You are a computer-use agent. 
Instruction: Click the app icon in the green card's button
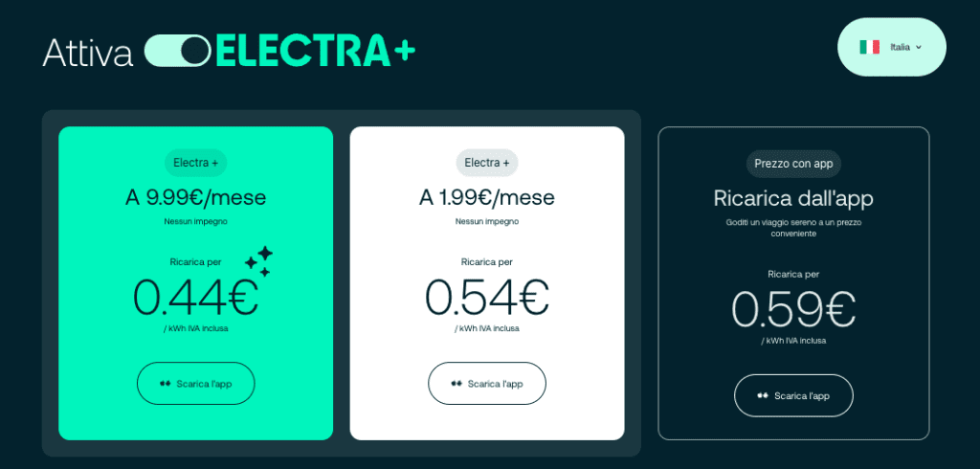(x=166, y=384)
